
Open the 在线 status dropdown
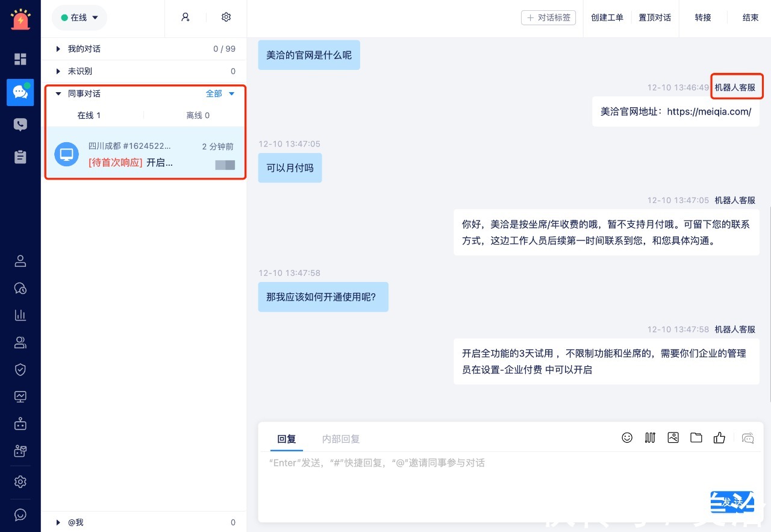(x=80, y=18)
